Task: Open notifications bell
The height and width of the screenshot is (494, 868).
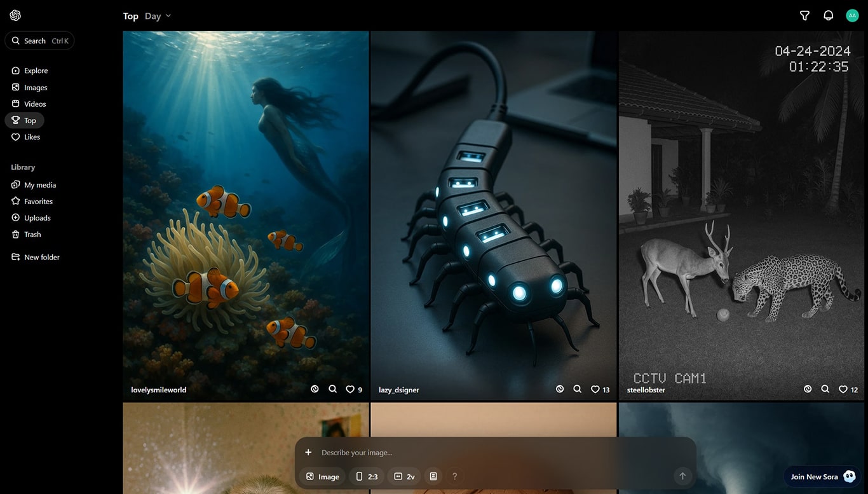Action: coord(828,16)
